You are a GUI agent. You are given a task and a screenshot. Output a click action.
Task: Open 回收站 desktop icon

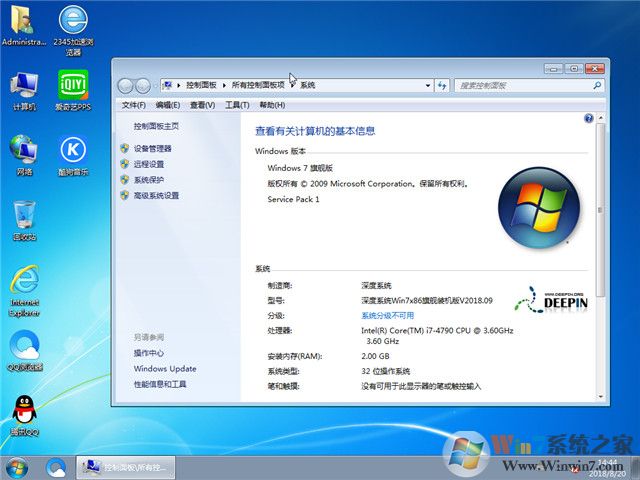click(x=24, y=220)
